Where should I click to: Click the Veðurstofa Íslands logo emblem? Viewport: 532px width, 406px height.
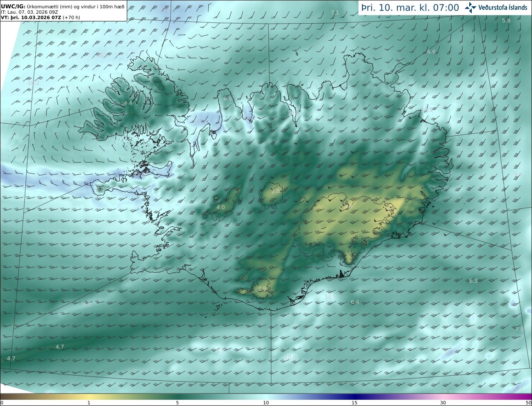coord(471,7)
